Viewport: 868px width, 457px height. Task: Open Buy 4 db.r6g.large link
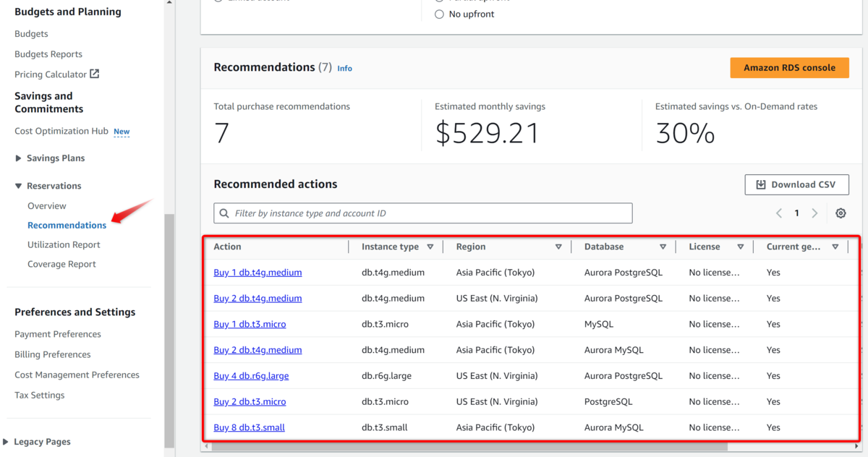[251, 376]
